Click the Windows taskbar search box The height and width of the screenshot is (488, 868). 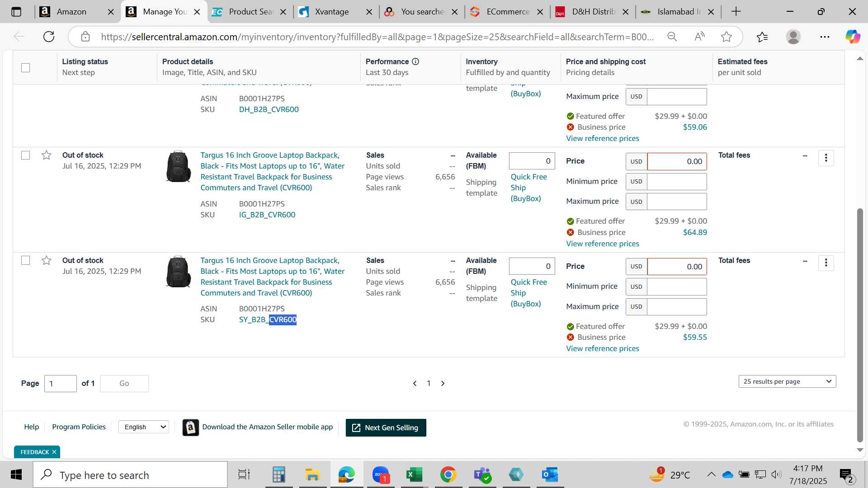130,475
